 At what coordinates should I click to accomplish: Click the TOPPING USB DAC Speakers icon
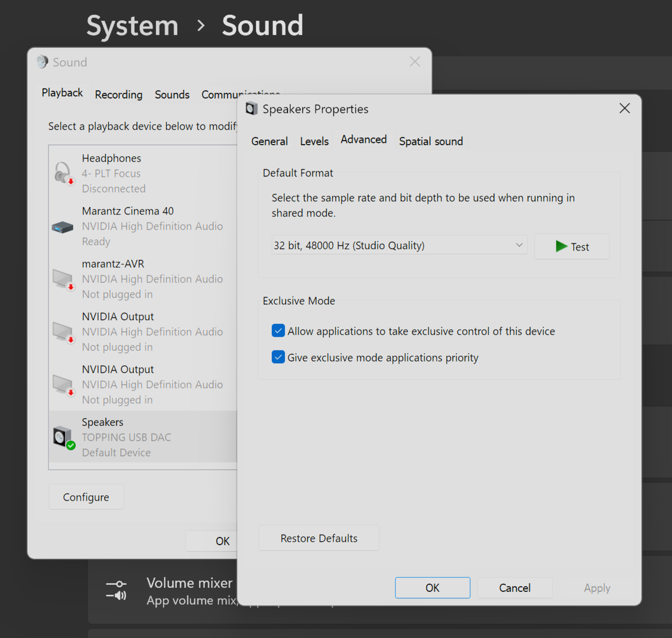tap(63, 437)
